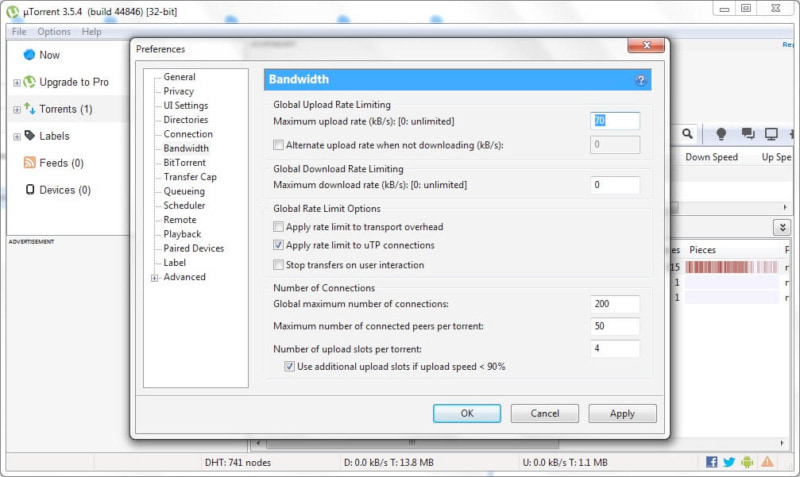Click the warning triangle in status bar
This screenshot has width=800, height=477.
point(767,462)
